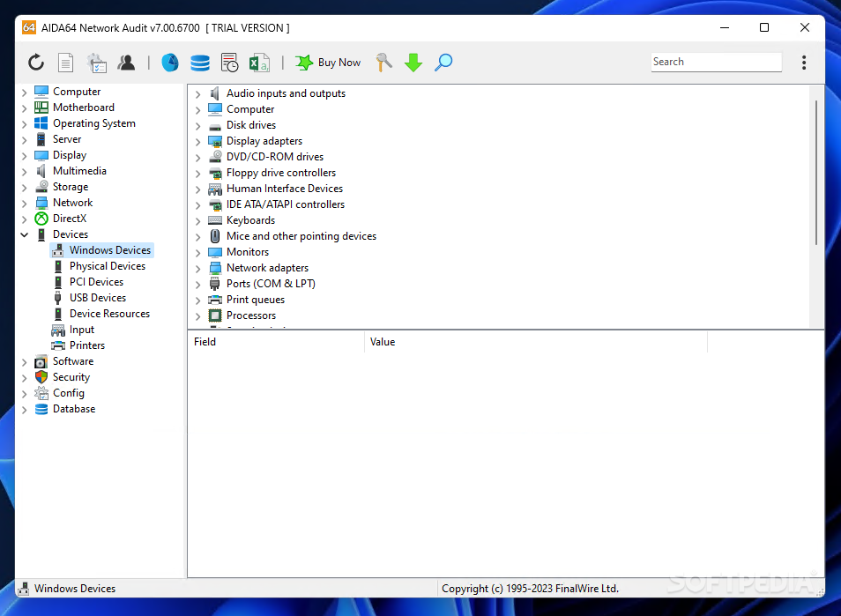Image resolution: width=841 pixels, height=616 pixels.
Task: Click the Database icon in tree
Action: point(41,409)
